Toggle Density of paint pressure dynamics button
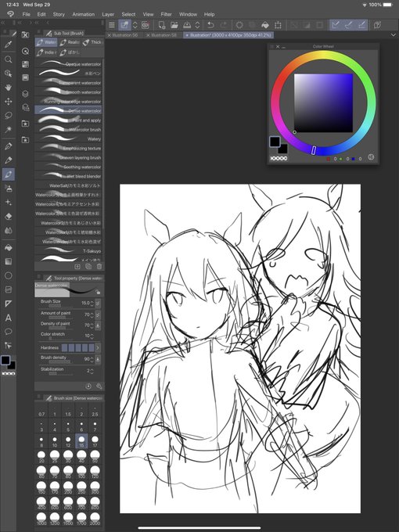The image size is (399, 532). pyautogui.click(x=98, y=325)
